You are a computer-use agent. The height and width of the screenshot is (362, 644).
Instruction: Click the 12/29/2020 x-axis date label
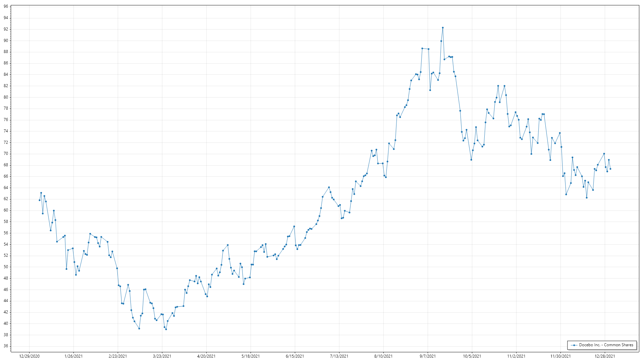(x=29, y=356)
